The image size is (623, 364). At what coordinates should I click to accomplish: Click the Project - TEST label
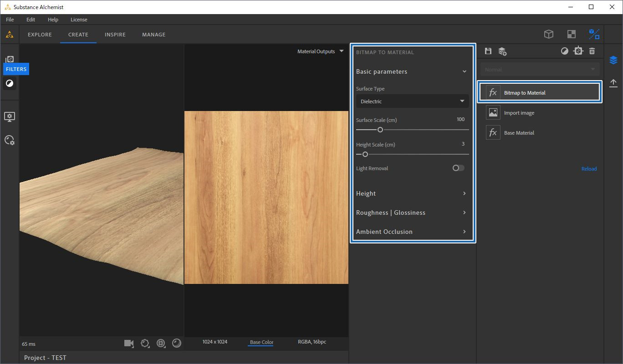(x=45, y=358)
